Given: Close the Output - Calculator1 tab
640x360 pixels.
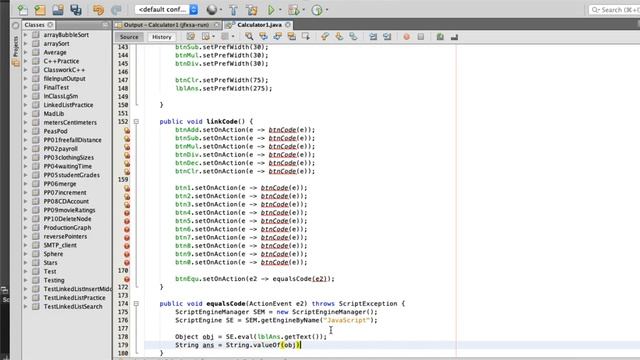Looking at the screenshot, I should click(x=217, y=25).
